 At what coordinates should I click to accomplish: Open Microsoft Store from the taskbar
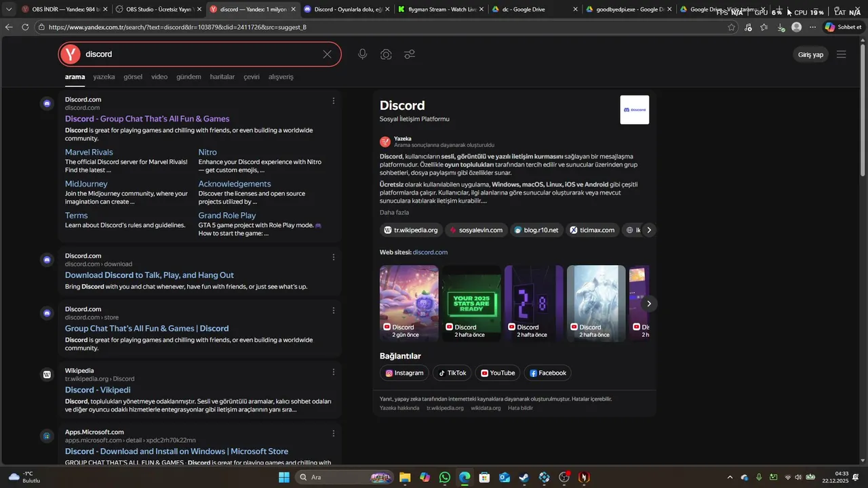point(484,477)
